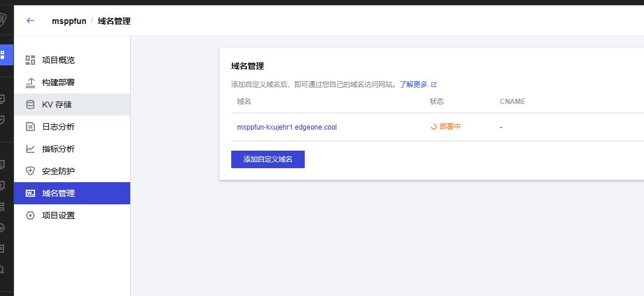Open 指标分析 in the sidebar
644x296 pixels.
coord(72,149)
